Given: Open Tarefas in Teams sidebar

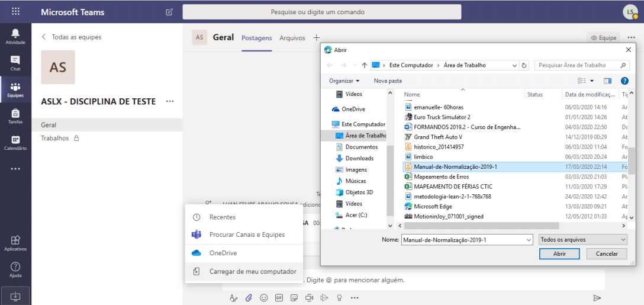Looking at the screenshot, I should point(15,116).
